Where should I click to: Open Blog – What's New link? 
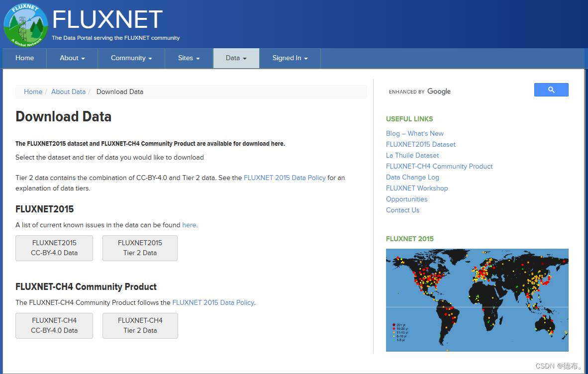click(x=415, y=134)
